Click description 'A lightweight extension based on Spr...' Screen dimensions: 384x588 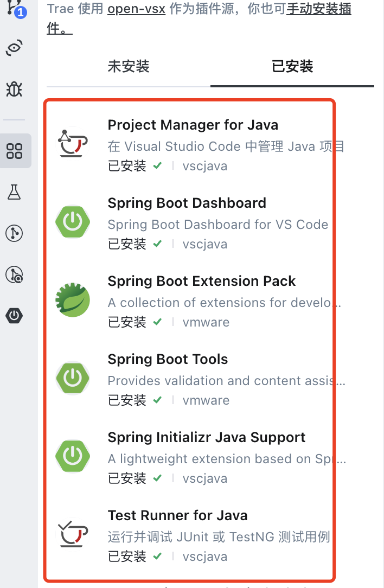click(227, 458)
